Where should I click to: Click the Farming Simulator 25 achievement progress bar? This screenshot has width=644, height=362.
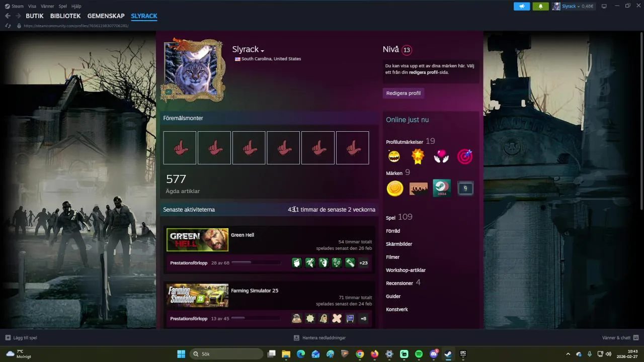256,318
